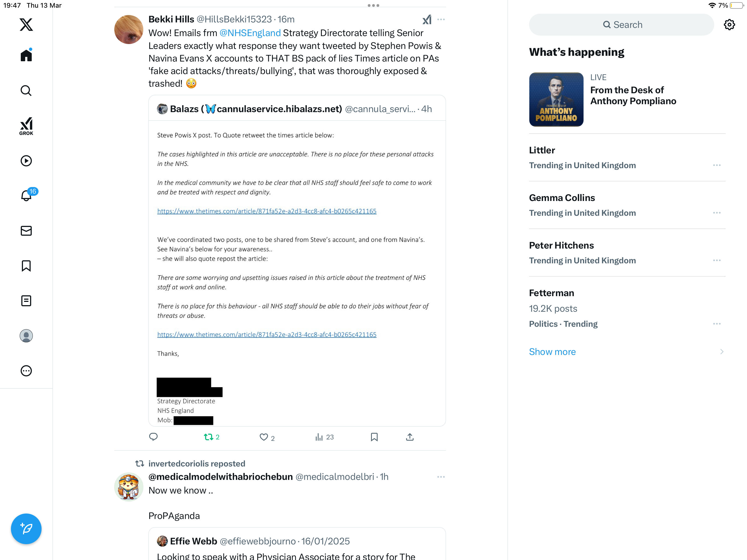Click the @NHSEngland mention link
The height and width of the screenshot is (560, 747).
coord(250,33)
